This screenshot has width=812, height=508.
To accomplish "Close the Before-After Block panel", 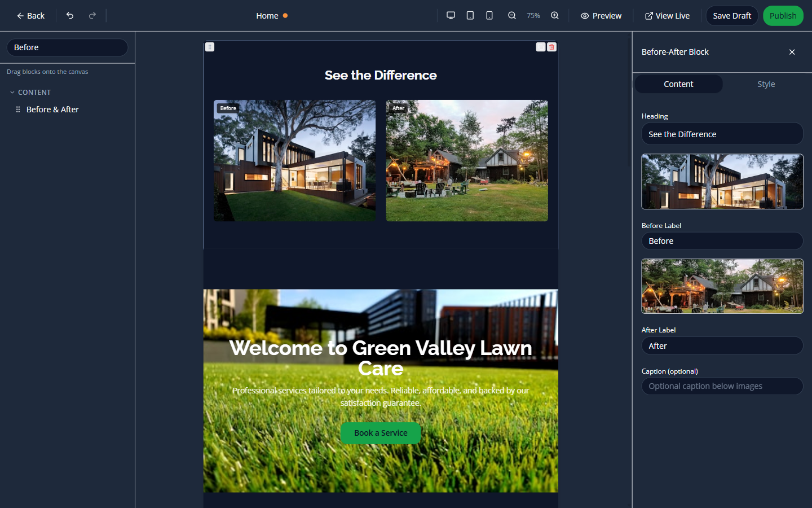I will point(792,52).
